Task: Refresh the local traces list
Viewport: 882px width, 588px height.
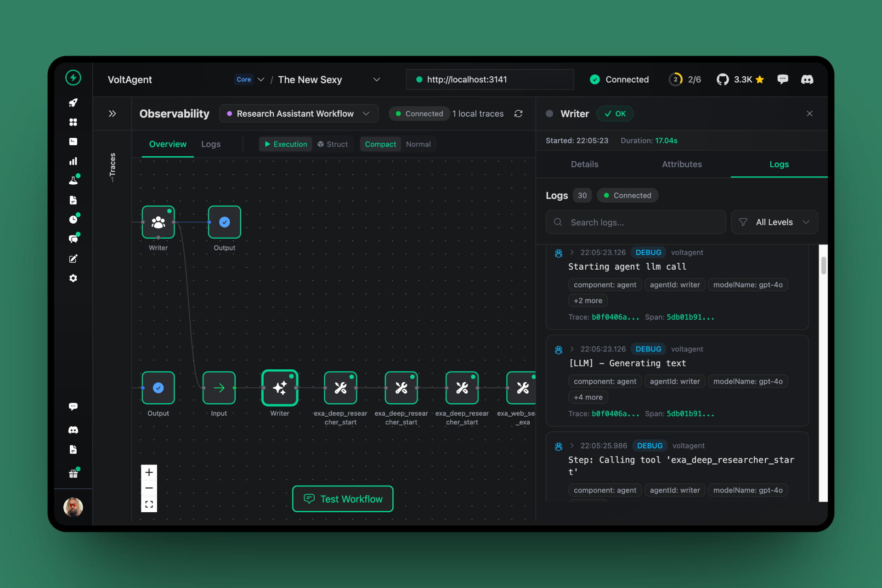Action: (x=518, y=113)
